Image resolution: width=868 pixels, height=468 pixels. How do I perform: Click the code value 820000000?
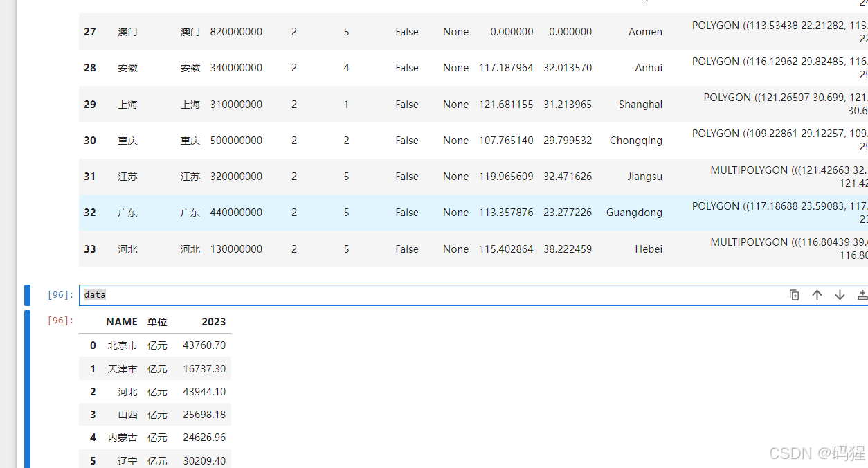(x=236, y=32)
